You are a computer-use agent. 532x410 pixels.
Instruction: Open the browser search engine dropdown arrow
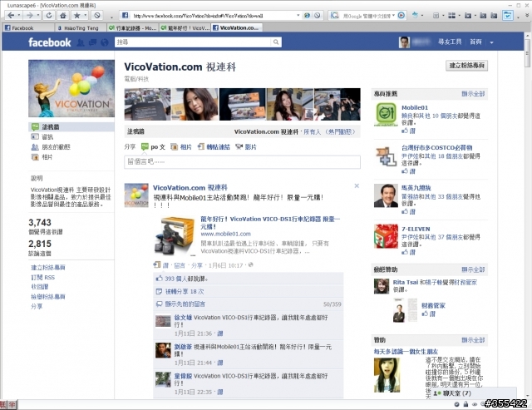click(393, 15)
